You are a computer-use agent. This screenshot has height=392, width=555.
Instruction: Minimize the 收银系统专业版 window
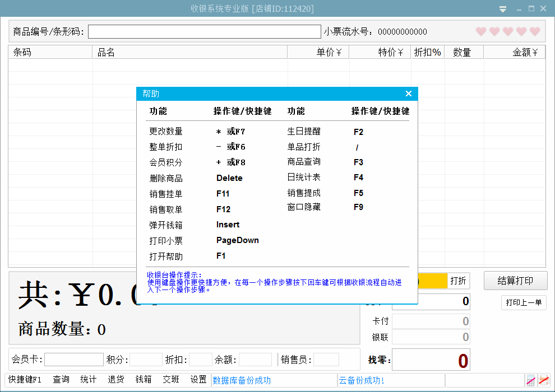(519, 10)
